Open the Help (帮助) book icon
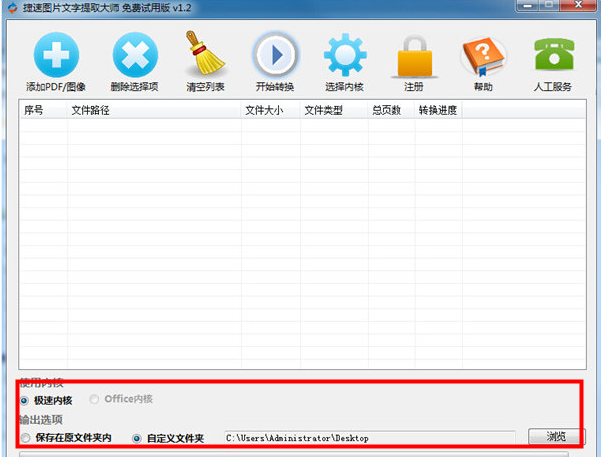 483,54
